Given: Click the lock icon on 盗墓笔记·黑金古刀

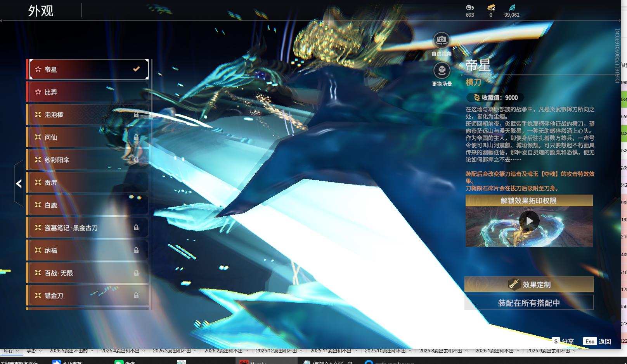Looking at the screenshot, I should pyautogui.click(x=136, y=228).
